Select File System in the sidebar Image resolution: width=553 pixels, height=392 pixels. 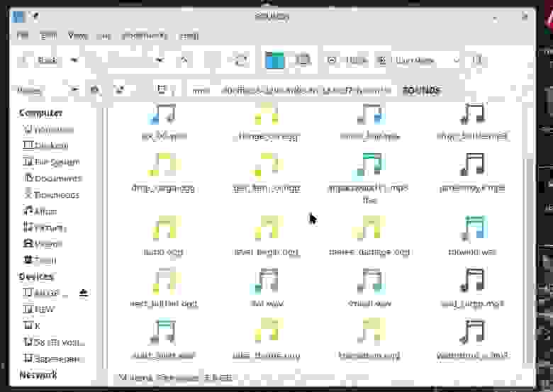(52, 162)
